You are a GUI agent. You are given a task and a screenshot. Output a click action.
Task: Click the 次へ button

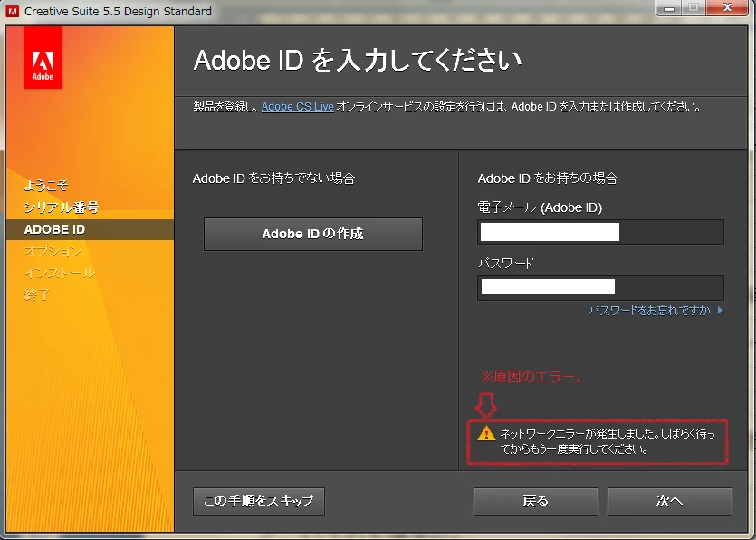(x=670, y=501)
